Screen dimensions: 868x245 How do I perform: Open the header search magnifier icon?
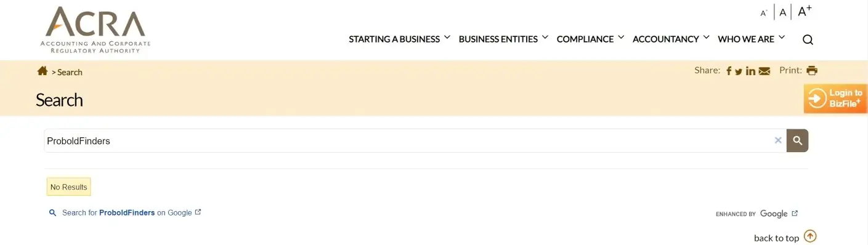tap(808, 39)
